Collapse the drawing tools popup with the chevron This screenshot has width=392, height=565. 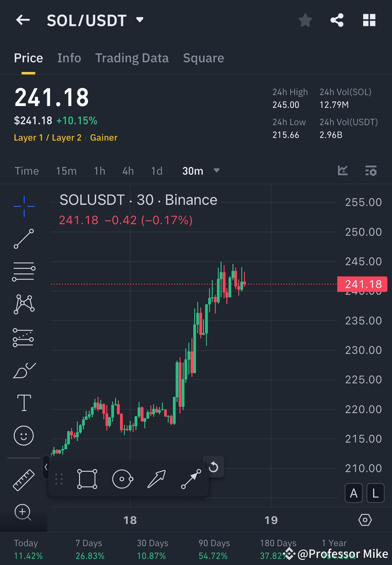point(46,467)
